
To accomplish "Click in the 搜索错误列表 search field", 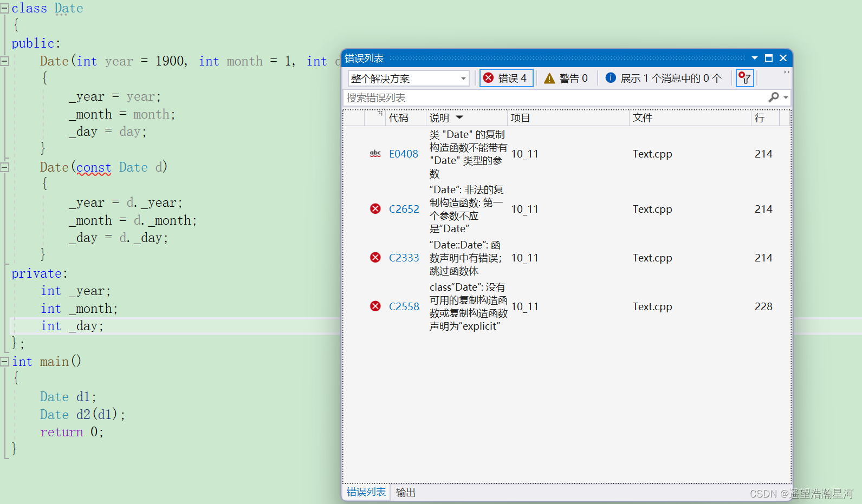I will [x=555, y=98].
